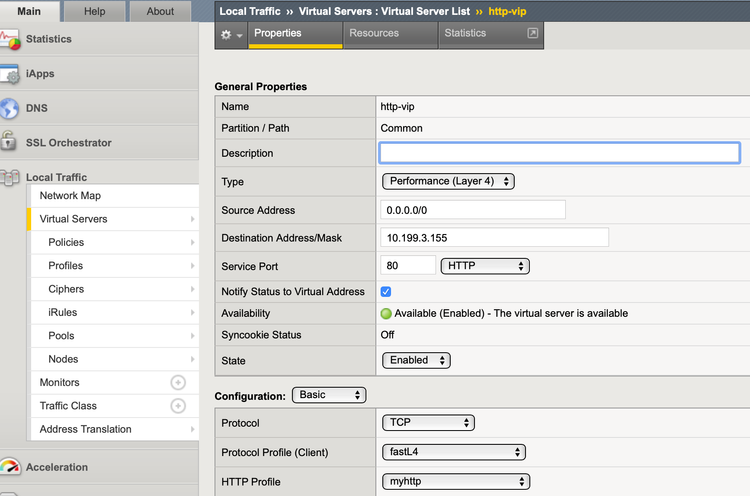Open the State dropdown set to Enabled
750x496 pixels.
point(416,360)
